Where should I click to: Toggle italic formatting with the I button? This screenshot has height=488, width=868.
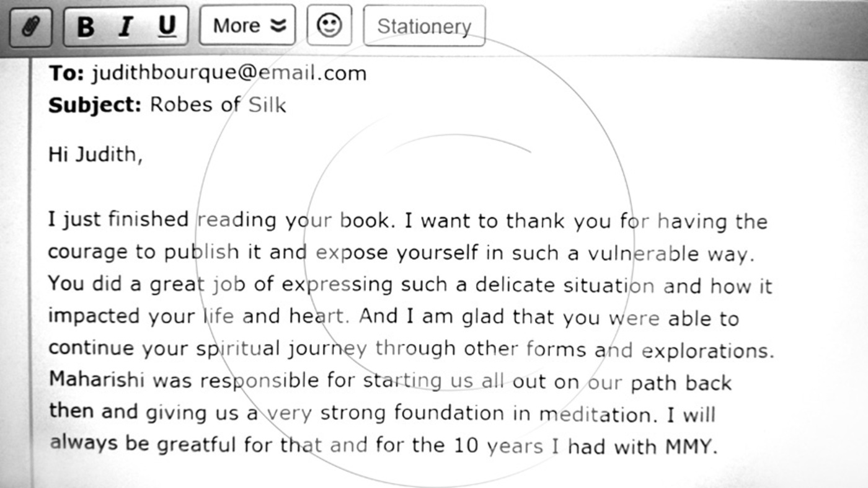click(126, 27)
